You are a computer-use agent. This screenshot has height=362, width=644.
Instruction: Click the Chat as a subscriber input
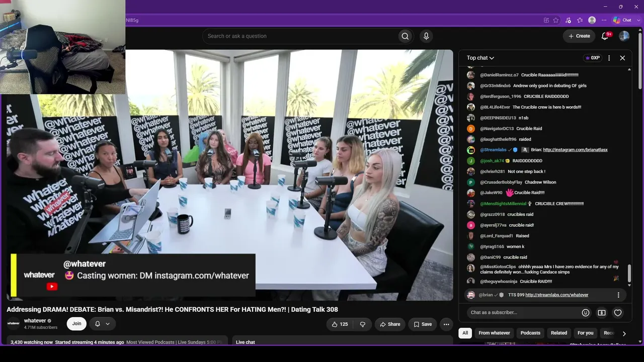click(x=523, y=313)
